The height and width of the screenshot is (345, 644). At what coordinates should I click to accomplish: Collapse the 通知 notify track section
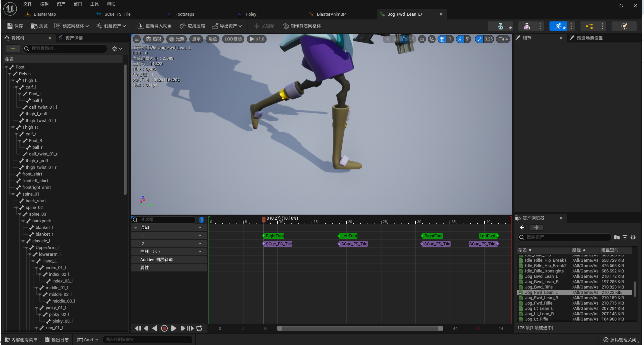136,227
